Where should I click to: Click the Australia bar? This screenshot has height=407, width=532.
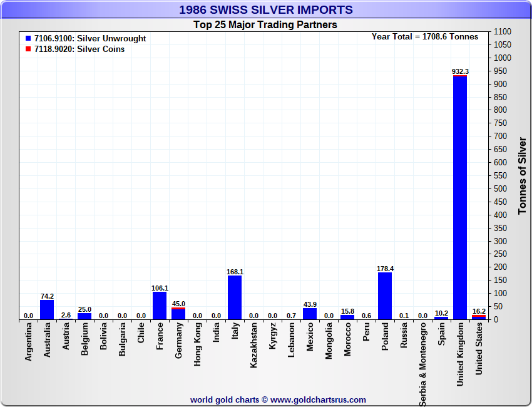47,309
